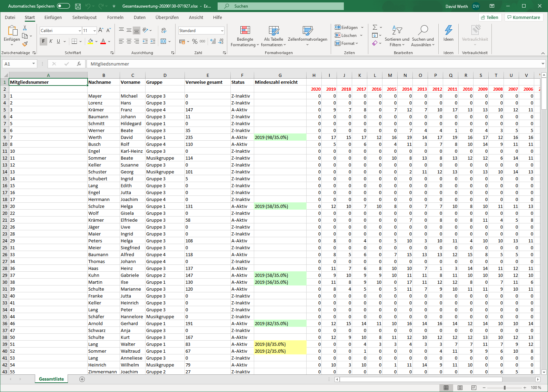Click the Select All corner triangle

tap(5, 75)
